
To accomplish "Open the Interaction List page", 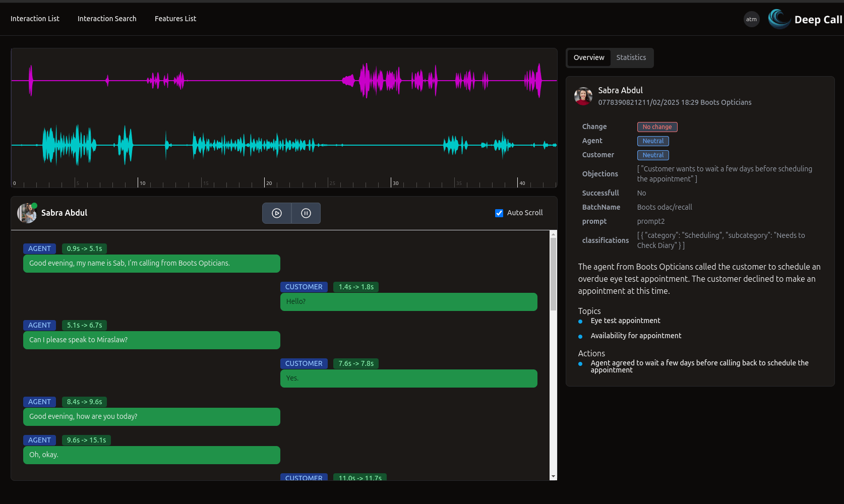I will point(35,19).
